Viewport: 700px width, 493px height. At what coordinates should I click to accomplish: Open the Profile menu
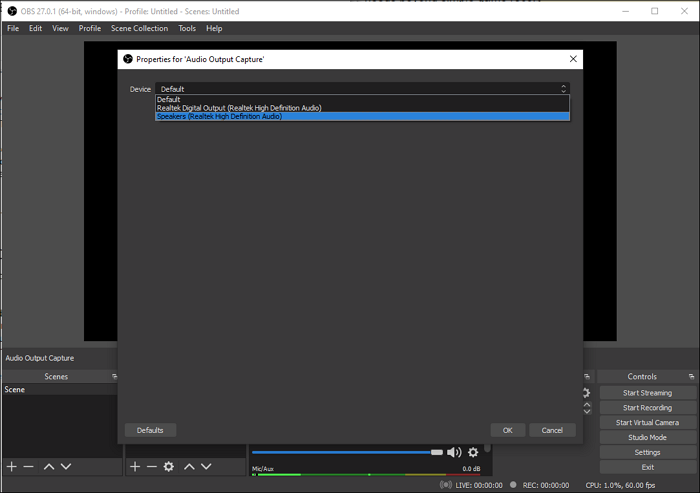90,28
